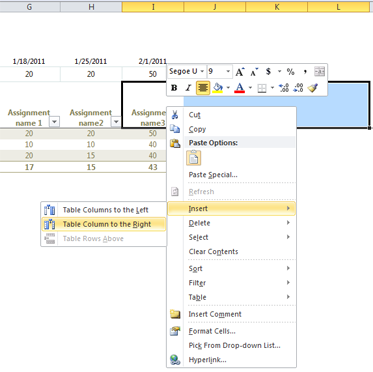The image size is (373, 372).
Task: Apply Accounting Number Format dollar icon
Action: coord(268,71)
